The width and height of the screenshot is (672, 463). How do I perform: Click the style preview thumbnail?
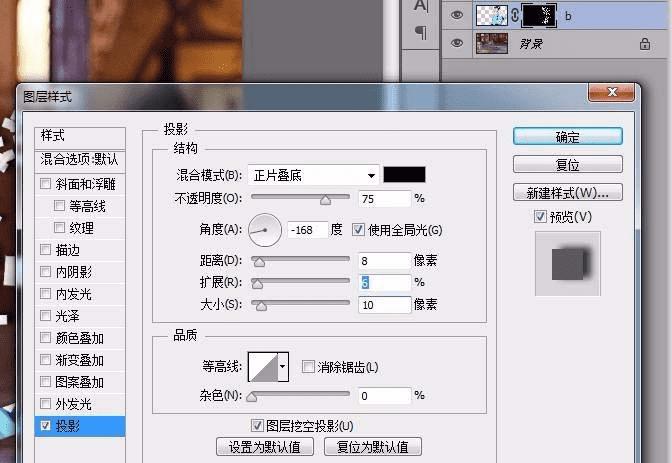coord(568,264)
